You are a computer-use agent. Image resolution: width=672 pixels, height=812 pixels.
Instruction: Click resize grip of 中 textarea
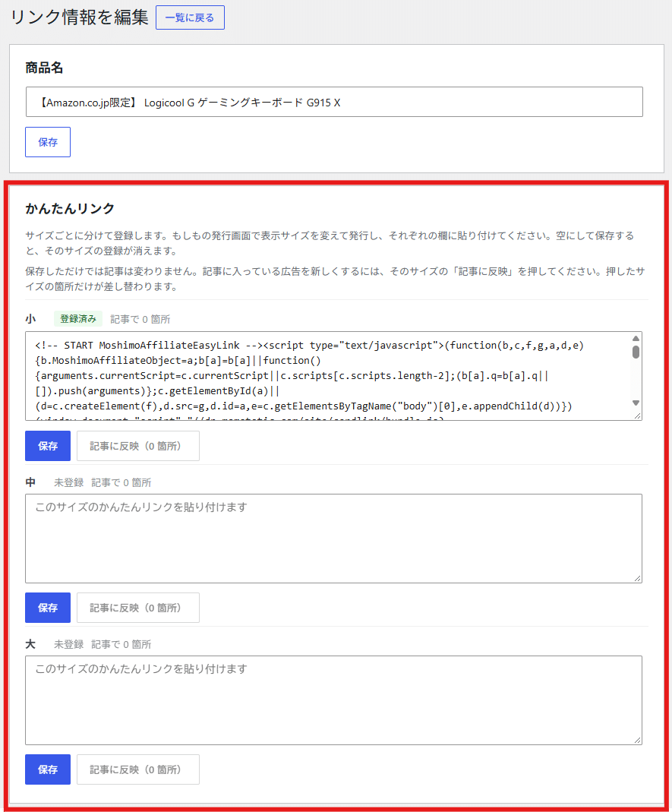[637, 579]
